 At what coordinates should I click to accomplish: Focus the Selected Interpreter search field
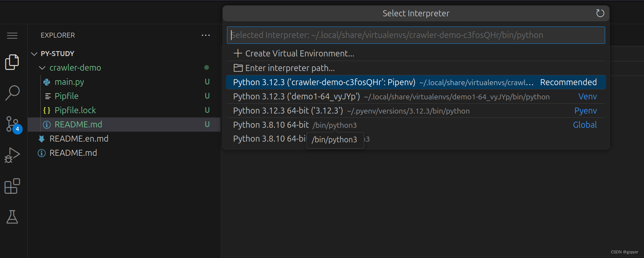416,35
